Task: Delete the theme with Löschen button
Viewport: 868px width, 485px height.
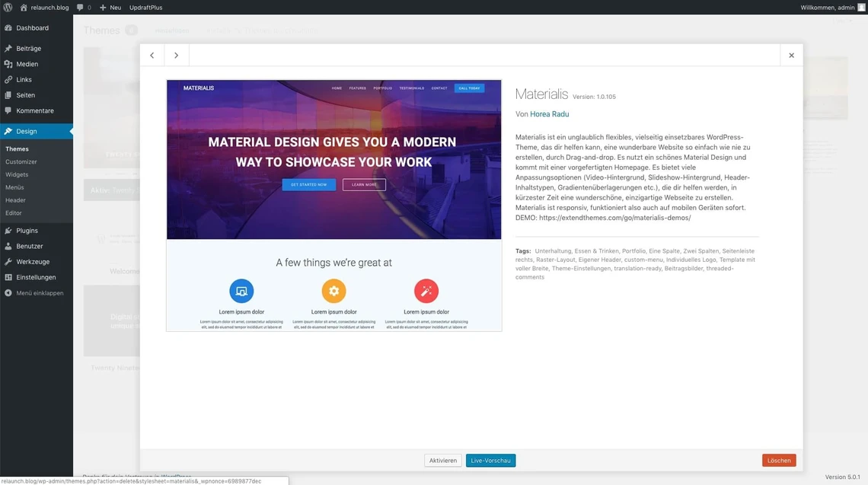Action: tap(778, 461)
